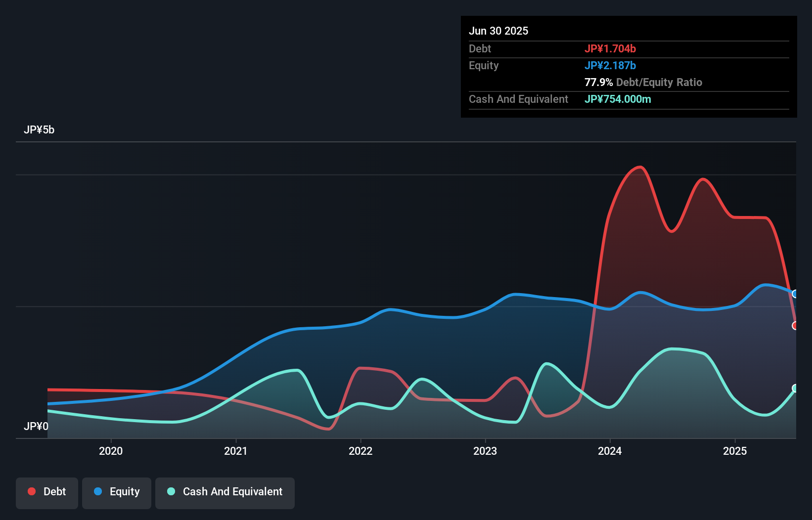
Task: Click the red Debt legend dot
Action: [x=32, y=491]
